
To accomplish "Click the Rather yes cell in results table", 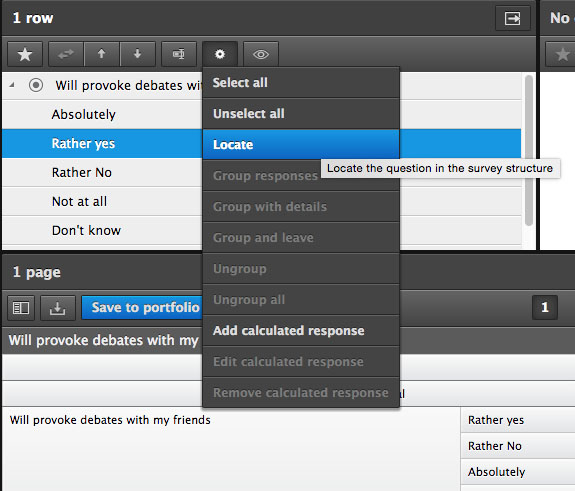I will (518, 420).
